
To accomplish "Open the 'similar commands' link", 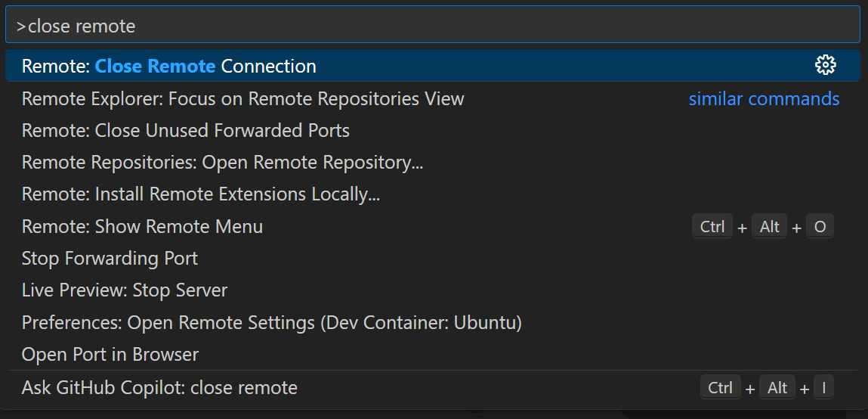I will point(764,99).
